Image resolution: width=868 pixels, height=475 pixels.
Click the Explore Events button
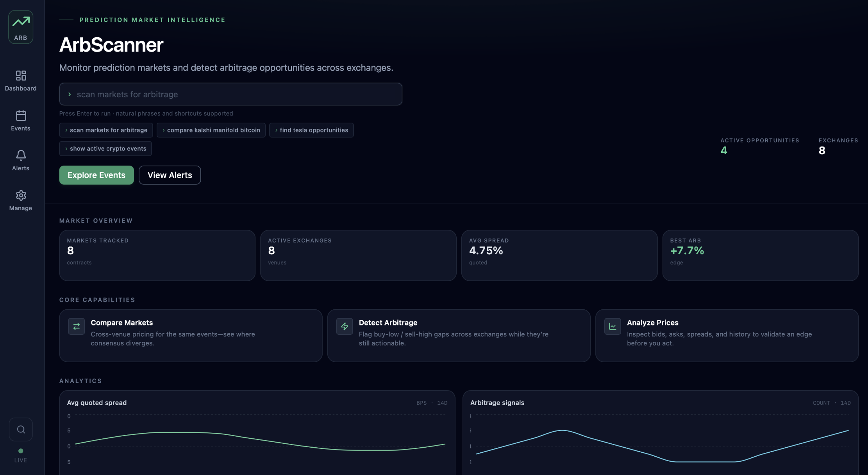point(96,175)
